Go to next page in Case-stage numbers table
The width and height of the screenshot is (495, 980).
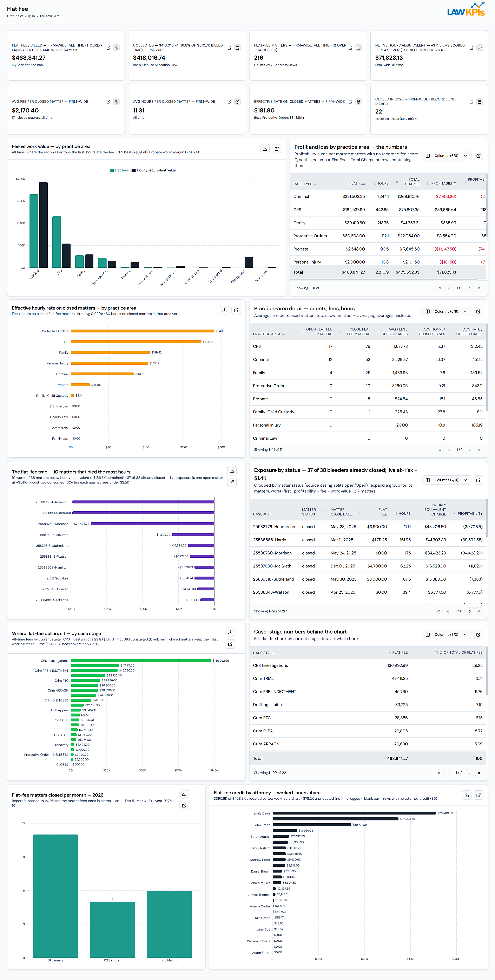[470, 773]
